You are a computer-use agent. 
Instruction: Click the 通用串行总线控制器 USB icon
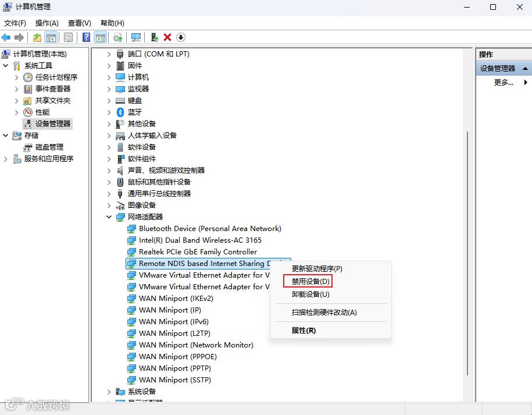(x=120, y=194)
